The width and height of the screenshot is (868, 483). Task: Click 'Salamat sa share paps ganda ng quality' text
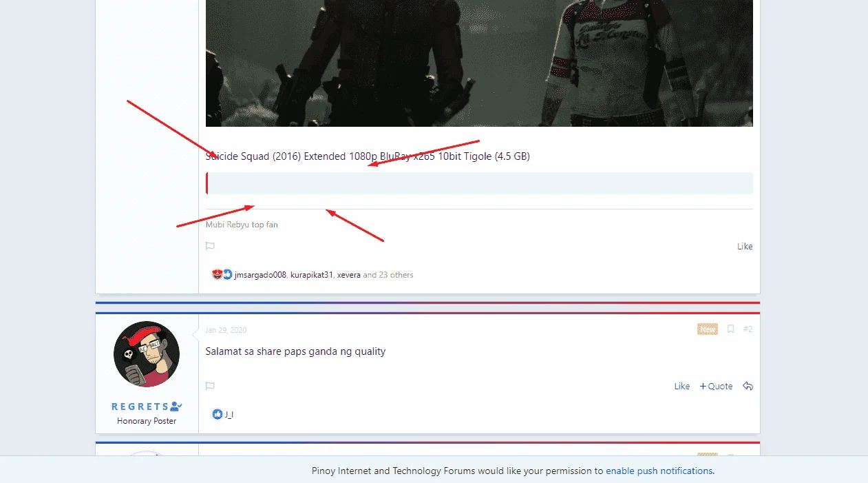[295, 351]
